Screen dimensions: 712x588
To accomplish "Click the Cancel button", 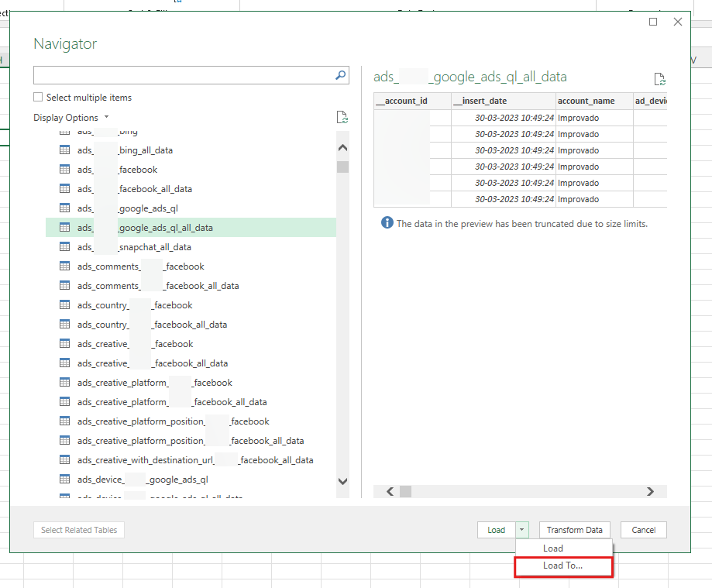I will (643, 530).
